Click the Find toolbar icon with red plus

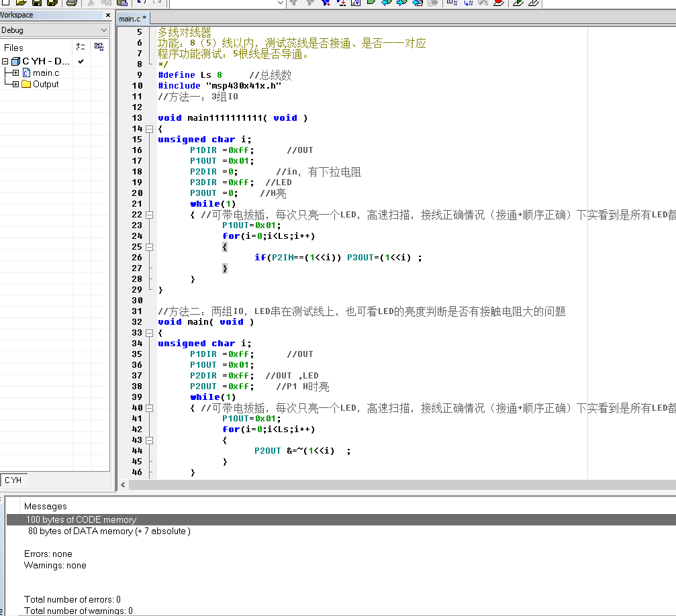(x=326, y=3)
